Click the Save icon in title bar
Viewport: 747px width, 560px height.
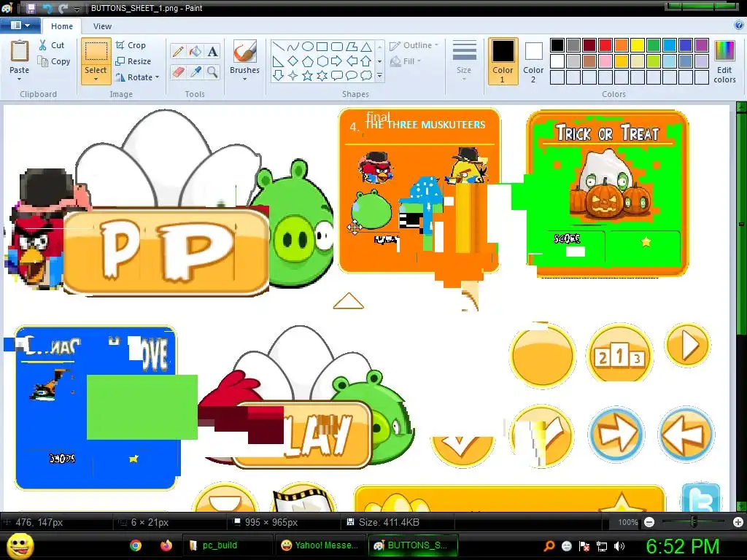(31, 8)
